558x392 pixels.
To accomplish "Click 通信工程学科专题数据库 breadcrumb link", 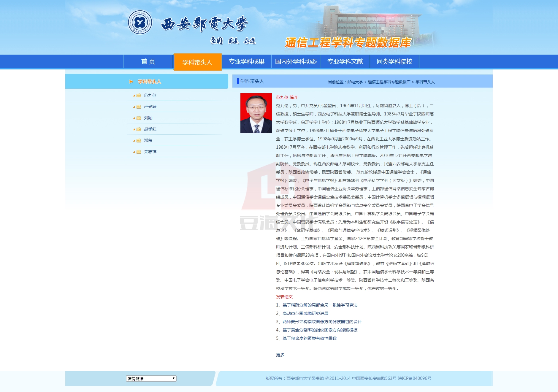I will pyautogui.click(x=389, y=82).
